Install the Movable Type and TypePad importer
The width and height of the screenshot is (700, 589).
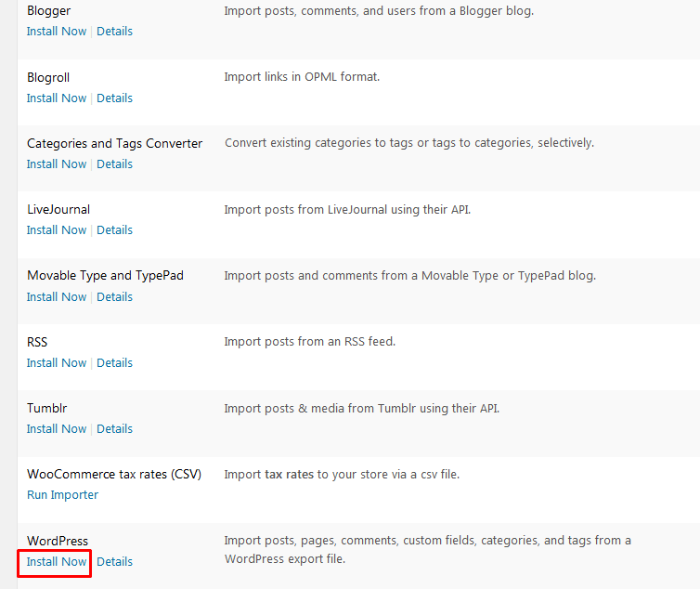[57, 297]
